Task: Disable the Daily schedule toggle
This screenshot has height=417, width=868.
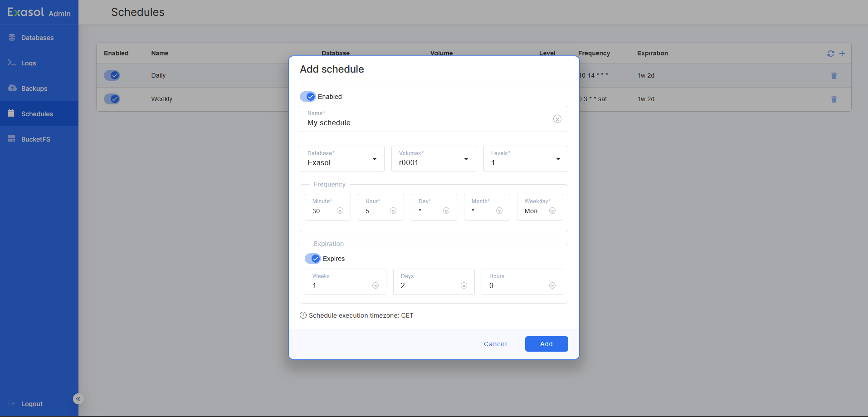Action: pos(112,75)
